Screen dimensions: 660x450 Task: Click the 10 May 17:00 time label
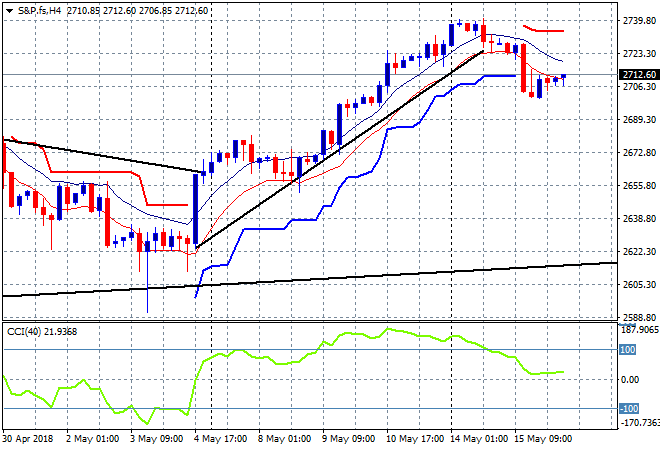point(415,439)
